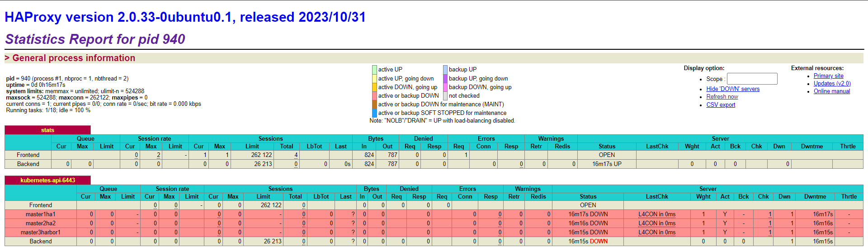This screenshot has width=868, height=247.
Task: Click the MAINT brown legend swatch
Action: [x=374, y=104]
